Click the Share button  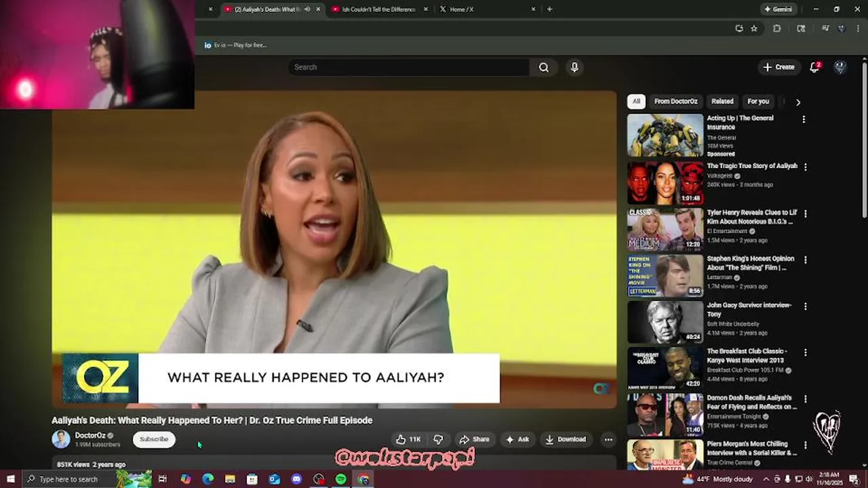click(x=474, y=439)
